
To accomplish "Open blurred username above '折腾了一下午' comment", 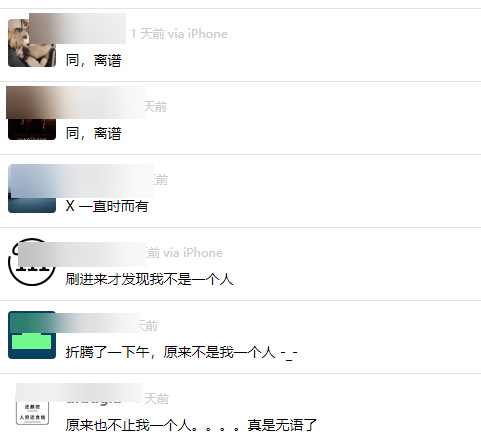I will pos(97,323).
